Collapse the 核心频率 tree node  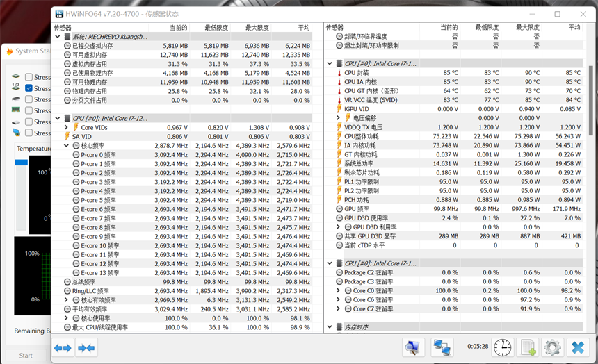(66, 146)
